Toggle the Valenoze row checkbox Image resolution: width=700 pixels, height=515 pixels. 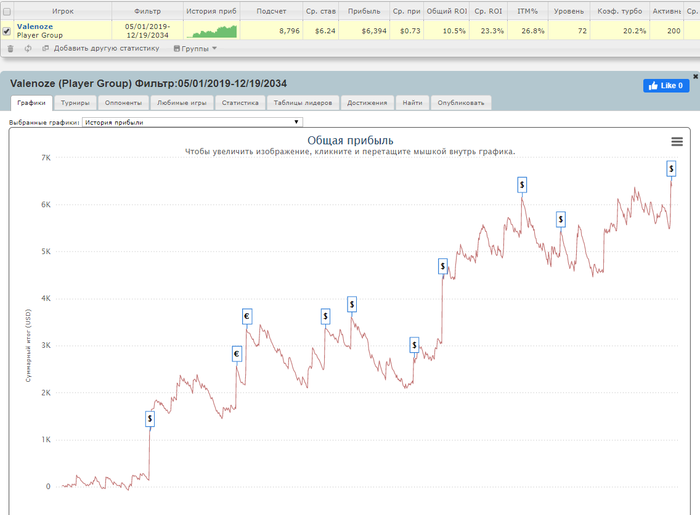[x=7, y=31]
